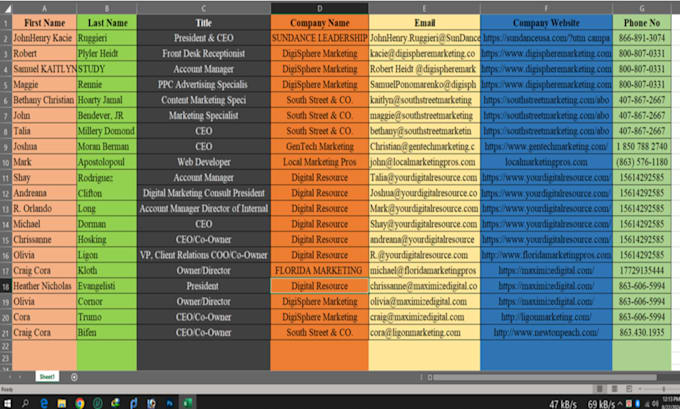This screenshot has width=680, height=409.
Task: Click cell 'Ruggieri'
Action: point(107,38)
